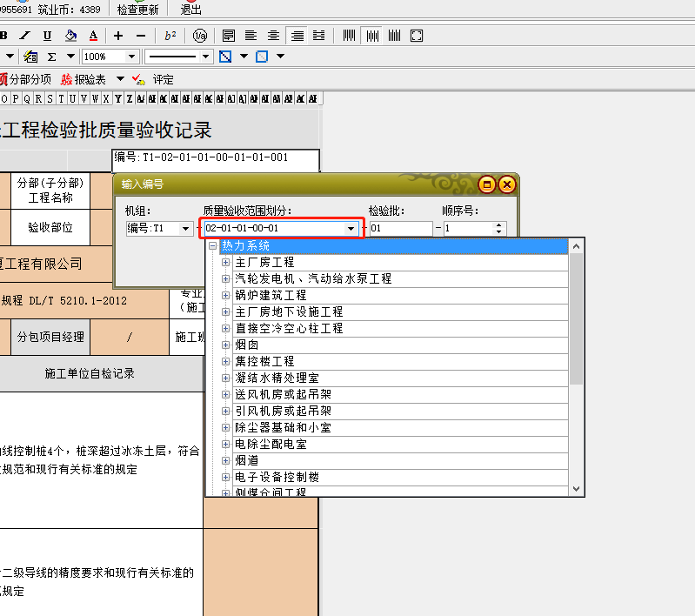This screenshot has width=695, height=616.
Task: Click the circled 1/a numbering icon
Action: 200,36
